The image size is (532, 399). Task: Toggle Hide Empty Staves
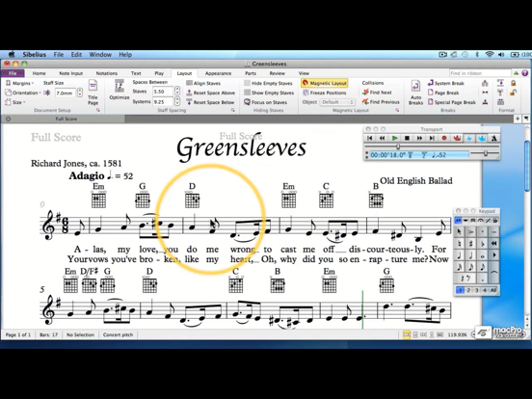pos(268,83)
